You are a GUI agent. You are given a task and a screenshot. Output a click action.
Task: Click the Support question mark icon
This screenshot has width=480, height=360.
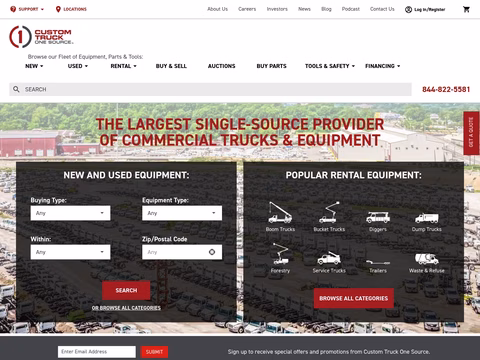13,9
